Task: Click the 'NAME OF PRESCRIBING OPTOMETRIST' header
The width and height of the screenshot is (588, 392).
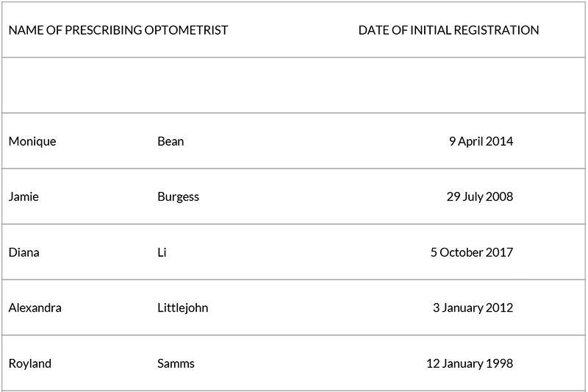Action: pyautogui.click(x=118, y=30)
